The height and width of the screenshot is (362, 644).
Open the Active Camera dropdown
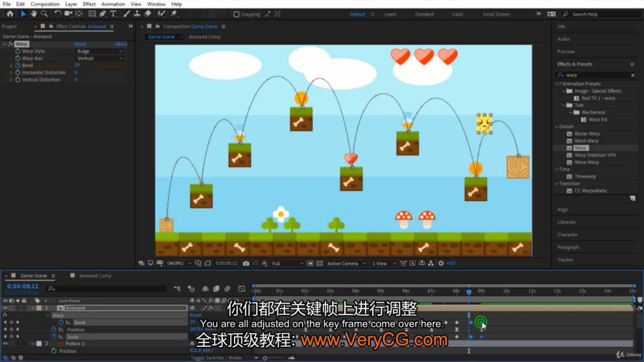coord(347,263)
